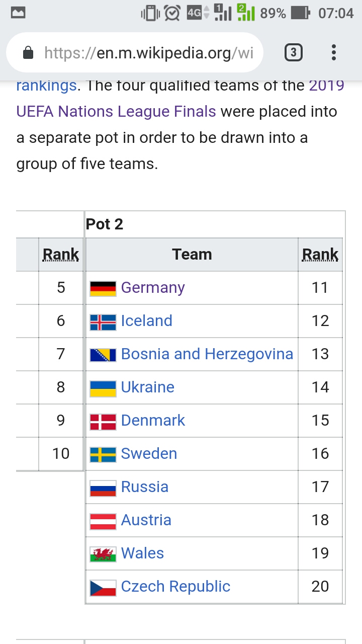Click the Iceland flag icon
The image size is (362, 644).
click(x=103, y=321)
